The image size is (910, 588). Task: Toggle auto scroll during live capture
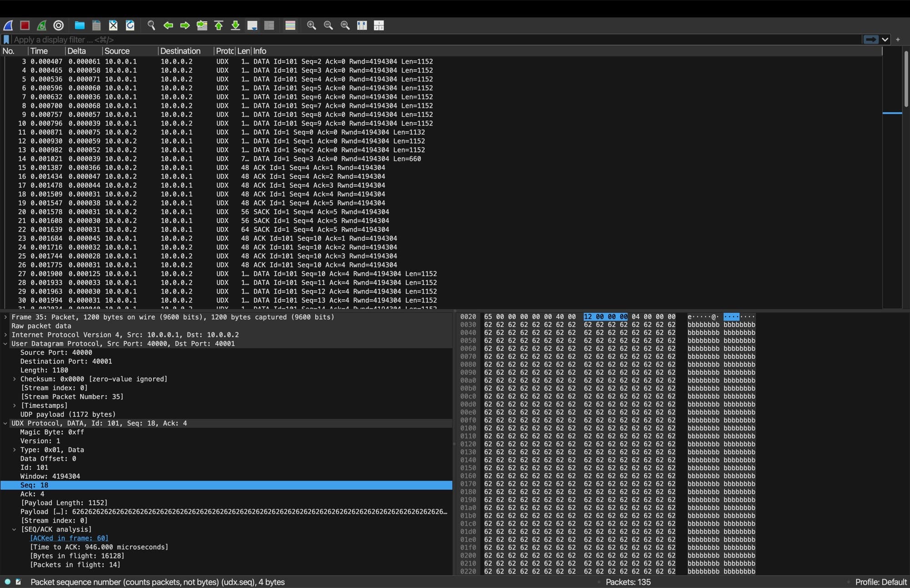253,25
